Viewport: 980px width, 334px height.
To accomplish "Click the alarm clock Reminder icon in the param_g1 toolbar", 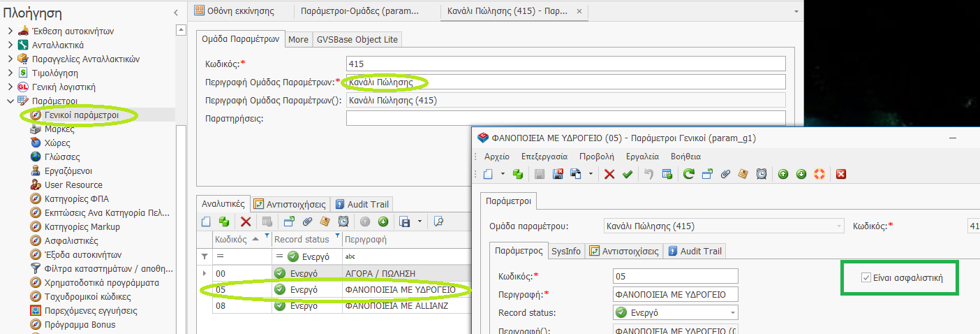I will [x=762, y=174].
